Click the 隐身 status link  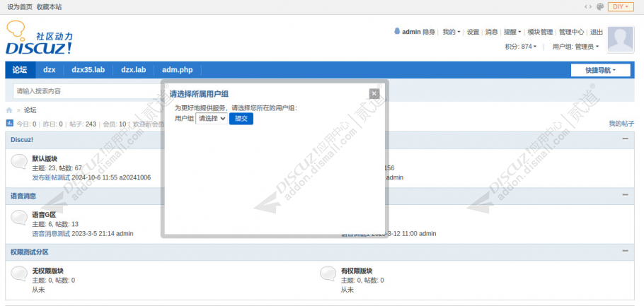point(429,32)
